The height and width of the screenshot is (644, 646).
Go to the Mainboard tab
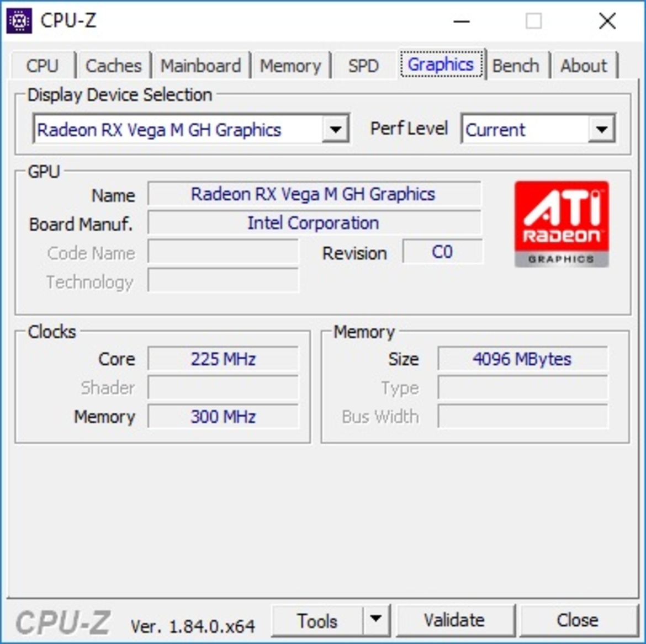pyautogui.click(x=201, y=66)
